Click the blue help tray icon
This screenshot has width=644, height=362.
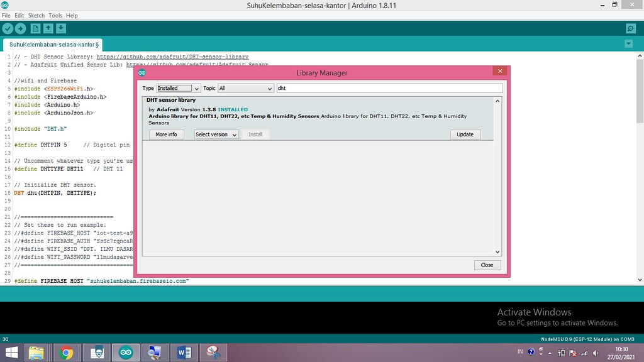tap(531, 352)
